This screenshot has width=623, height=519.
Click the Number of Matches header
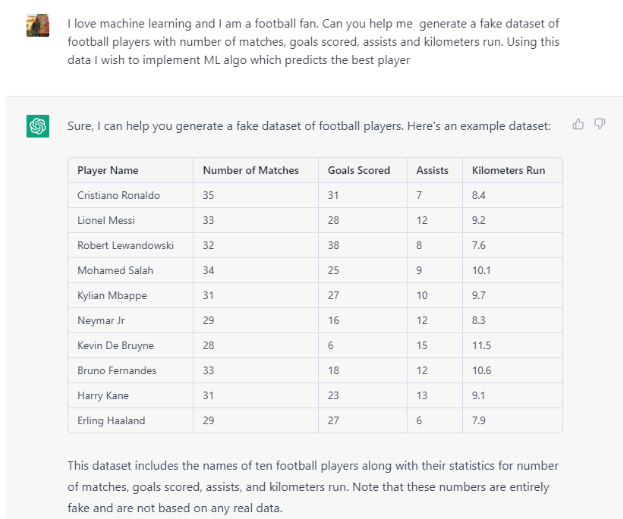251,170
